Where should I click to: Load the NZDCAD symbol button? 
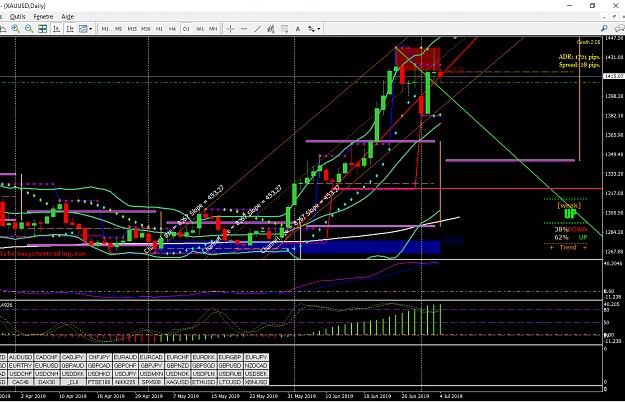[x=256, y=366]
